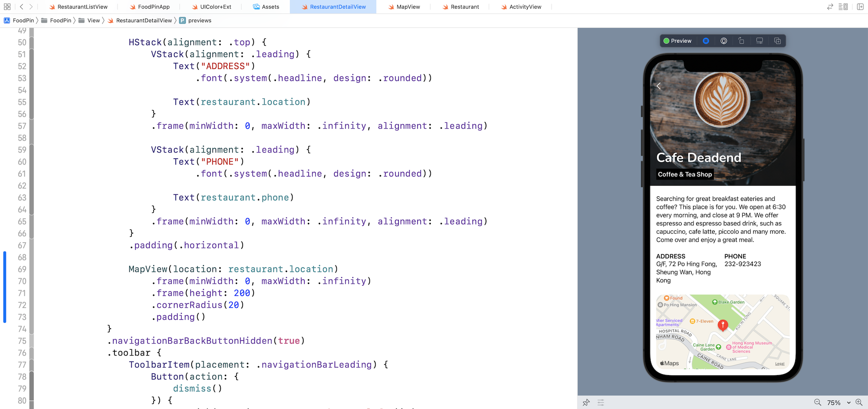Screen dimensions: 868x409
Task: Zoom out the preview canvas
Action: [817, 402]
